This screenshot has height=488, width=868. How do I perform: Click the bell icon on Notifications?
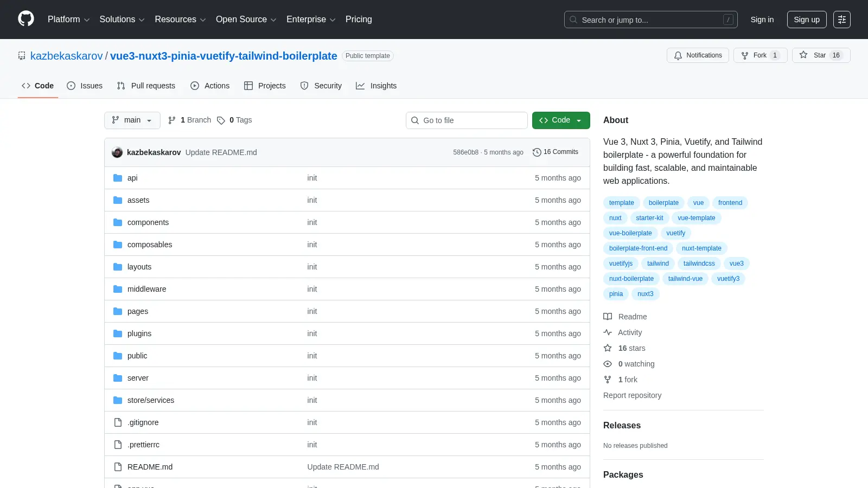(x=678, y=55)
